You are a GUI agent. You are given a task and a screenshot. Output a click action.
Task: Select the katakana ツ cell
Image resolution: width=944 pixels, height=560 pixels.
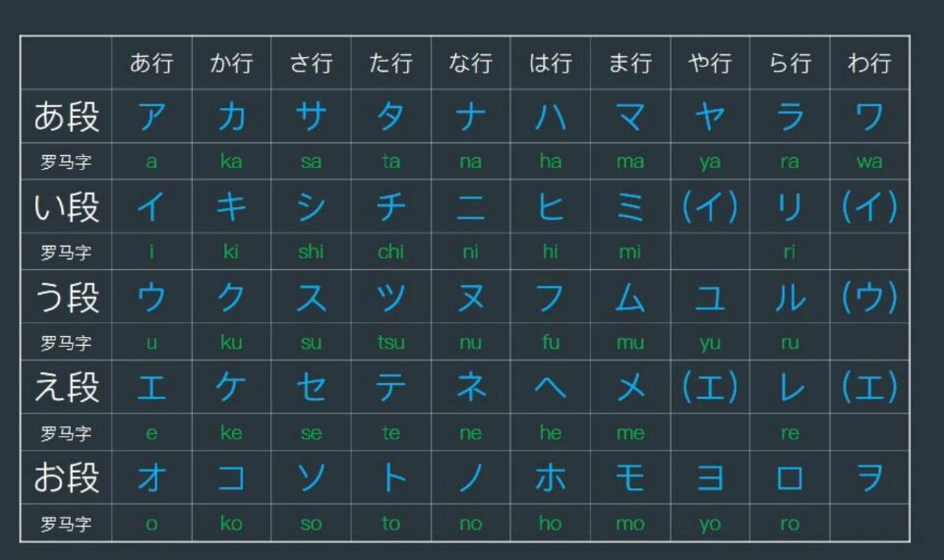[x=390, y=298]
